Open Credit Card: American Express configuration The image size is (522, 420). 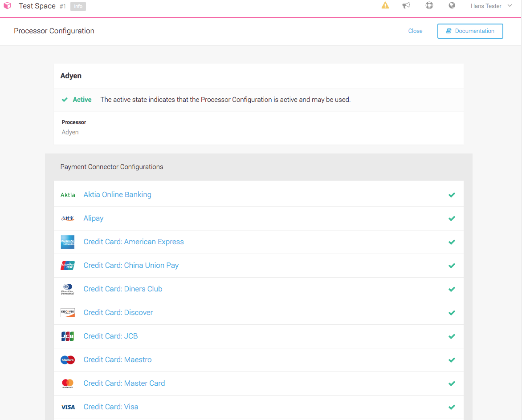[134, 242]
